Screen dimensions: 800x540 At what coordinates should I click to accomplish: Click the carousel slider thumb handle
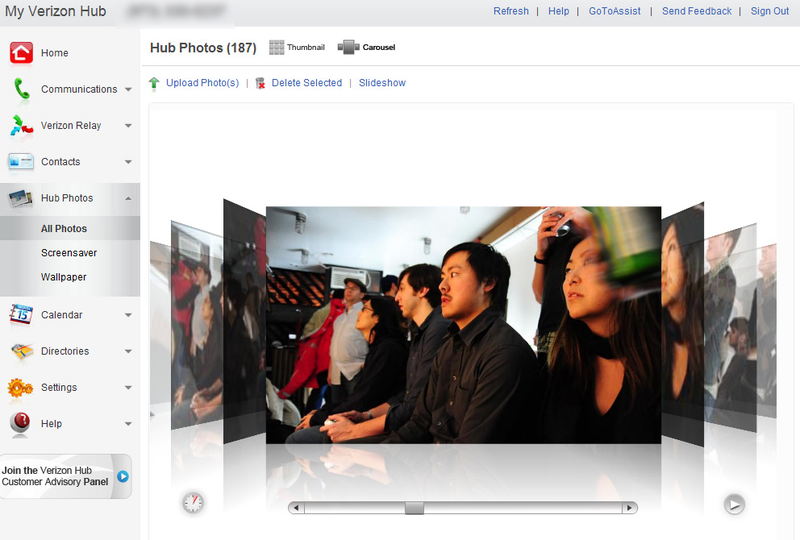pos(414,508)
